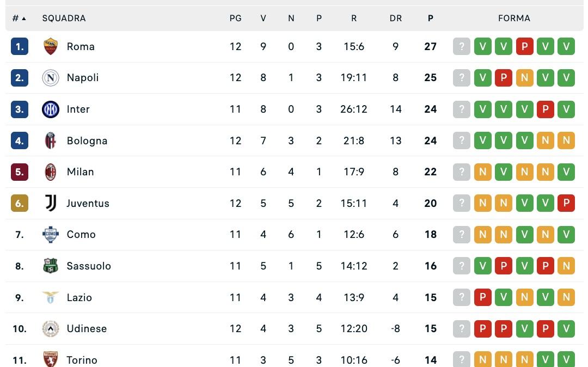Select the Udinese club emblem
The width and height of the screenshot is (588, 367).
pos(50,328)
